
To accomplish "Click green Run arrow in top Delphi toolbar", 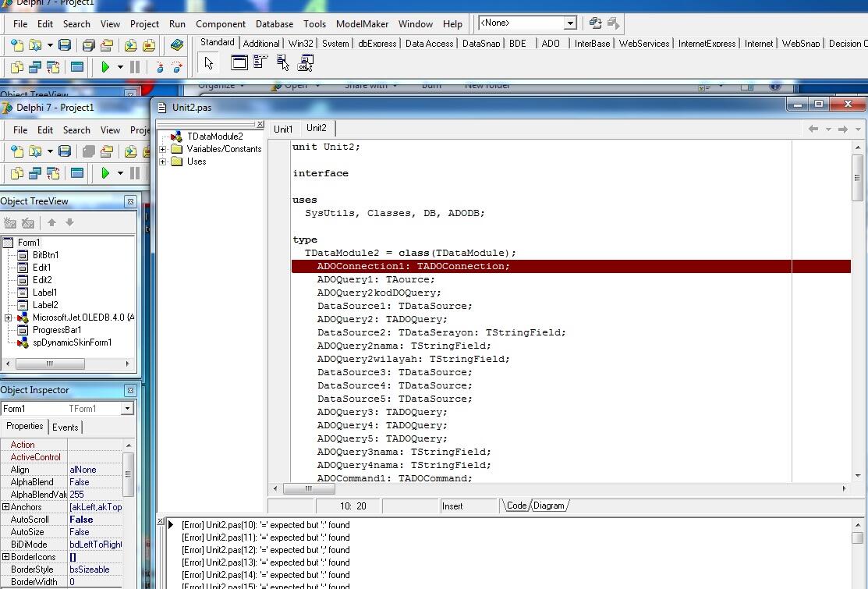I will [105, 68].
